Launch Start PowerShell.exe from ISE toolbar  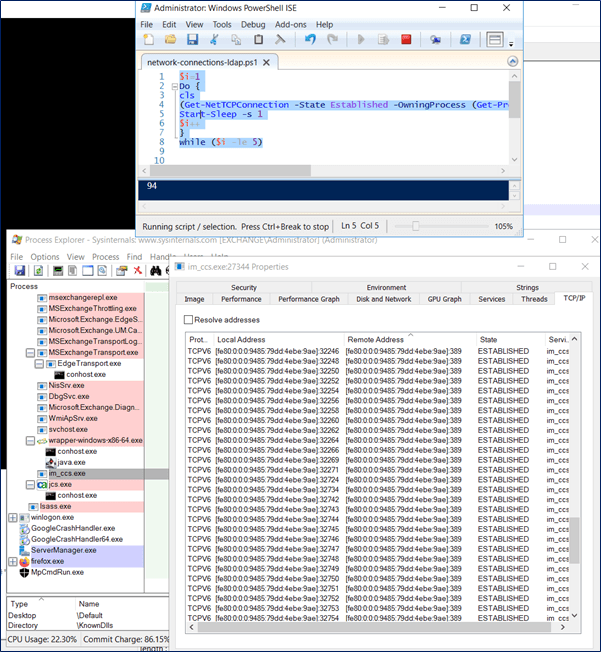(466, 40)
